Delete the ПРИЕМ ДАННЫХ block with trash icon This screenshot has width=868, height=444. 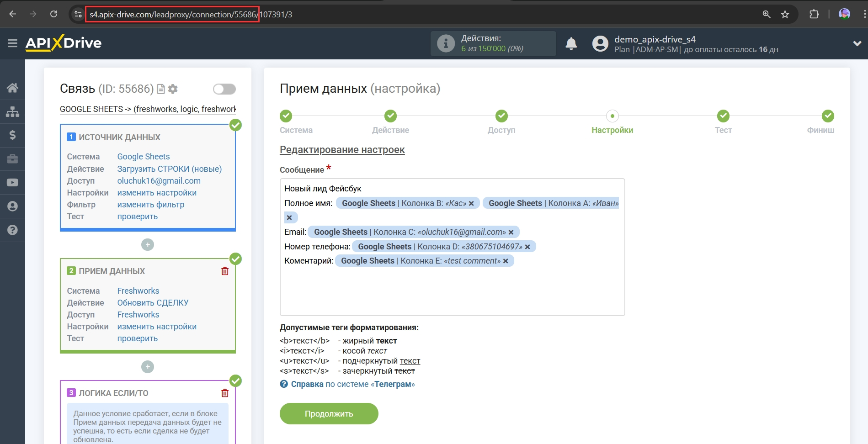[225, 271]
